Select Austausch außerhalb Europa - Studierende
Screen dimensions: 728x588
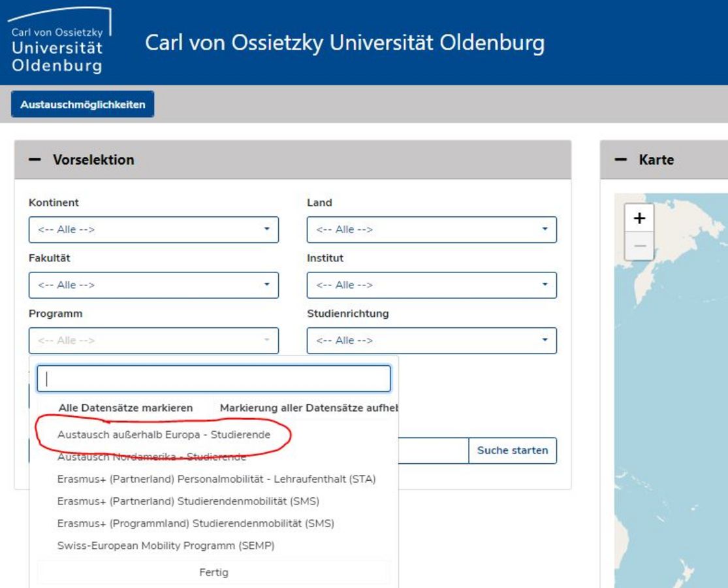click(163, 434)
